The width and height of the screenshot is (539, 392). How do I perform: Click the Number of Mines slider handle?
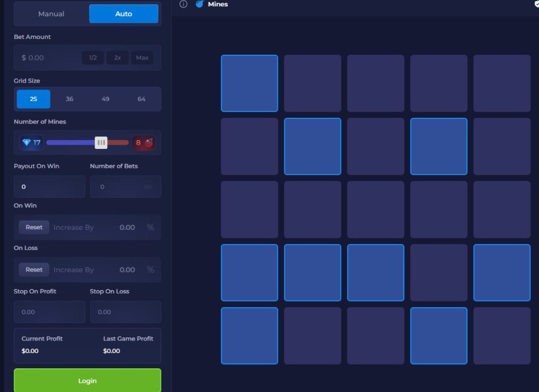click(x=101, y=143)
